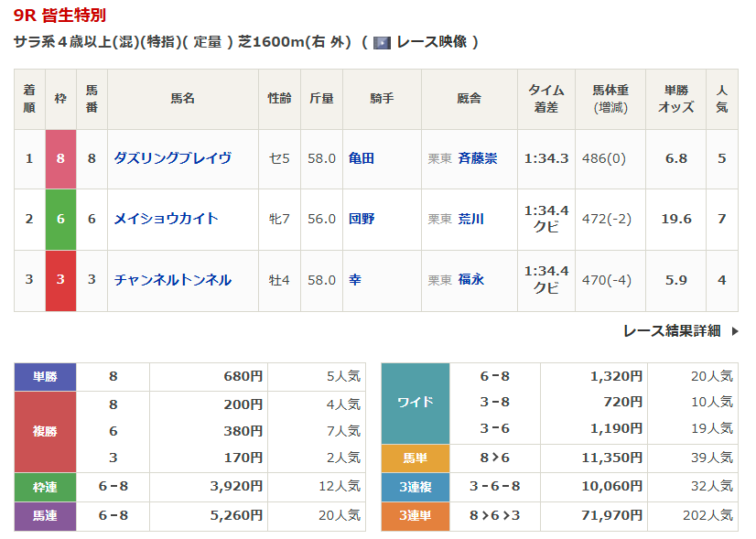Select the orange 3連単 payout label

click(415, 516)
